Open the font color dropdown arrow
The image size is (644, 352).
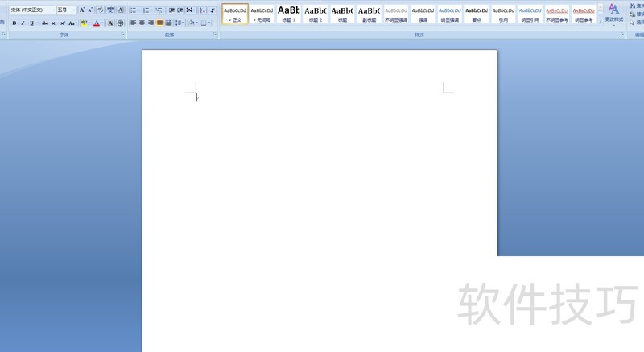(x=102, y=23)
